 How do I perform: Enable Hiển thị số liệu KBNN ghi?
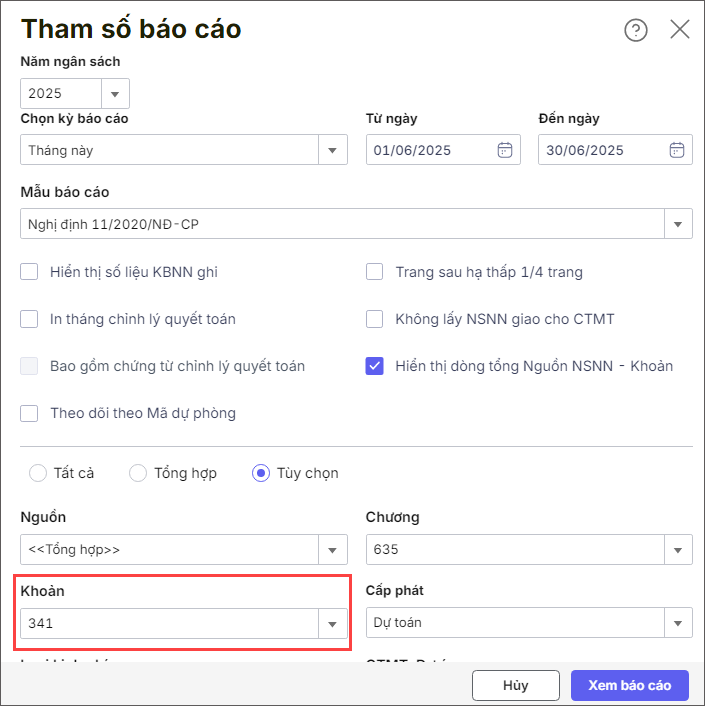30,272
